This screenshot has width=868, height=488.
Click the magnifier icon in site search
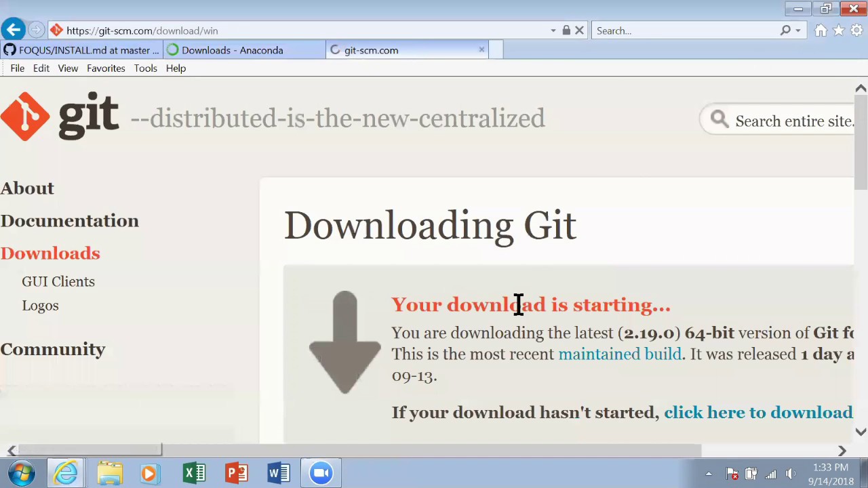pyautogui.click(x=719, y=120)
